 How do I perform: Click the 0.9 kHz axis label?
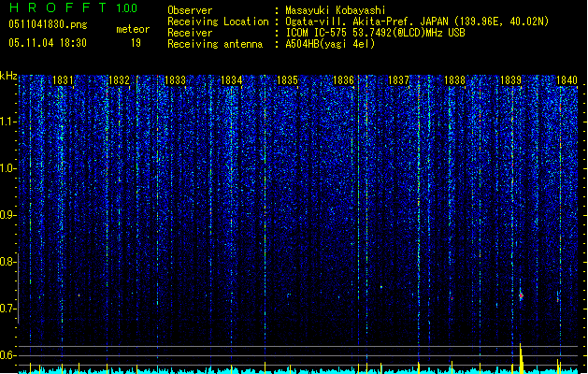pyautogui.click(x=8, y=215)
